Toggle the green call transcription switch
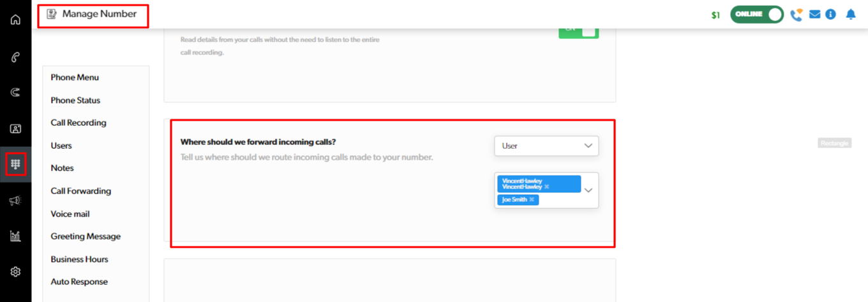This screenshot has width=868, height=302. 578,32
